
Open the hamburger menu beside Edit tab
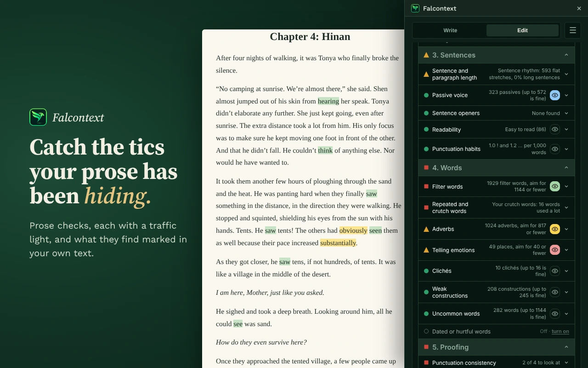573,30
